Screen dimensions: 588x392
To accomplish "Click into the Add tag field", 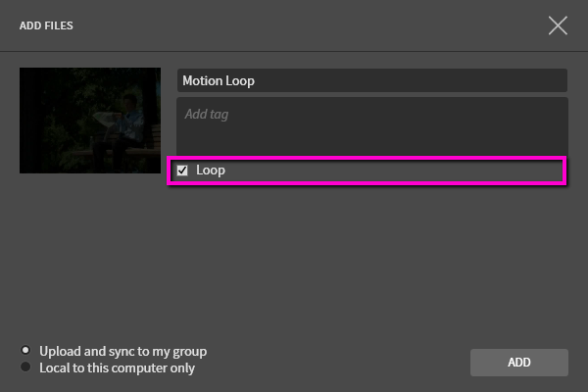I will coord(372,126).
